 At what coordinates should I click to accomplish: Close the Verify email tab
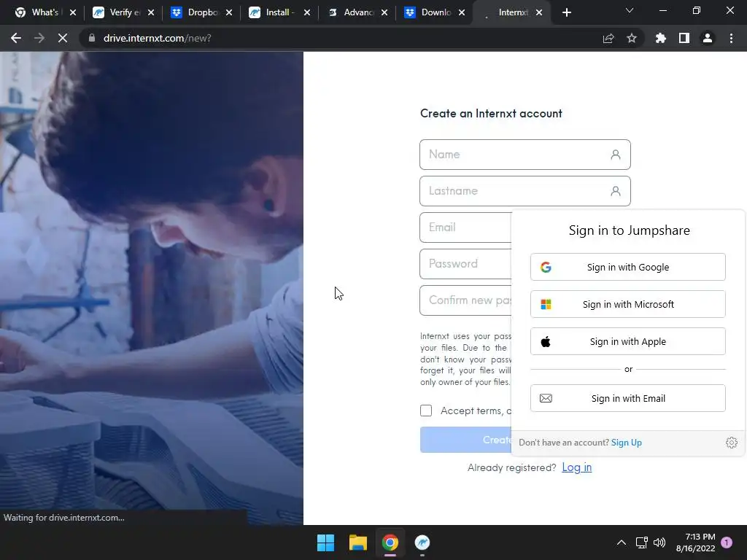151,12
